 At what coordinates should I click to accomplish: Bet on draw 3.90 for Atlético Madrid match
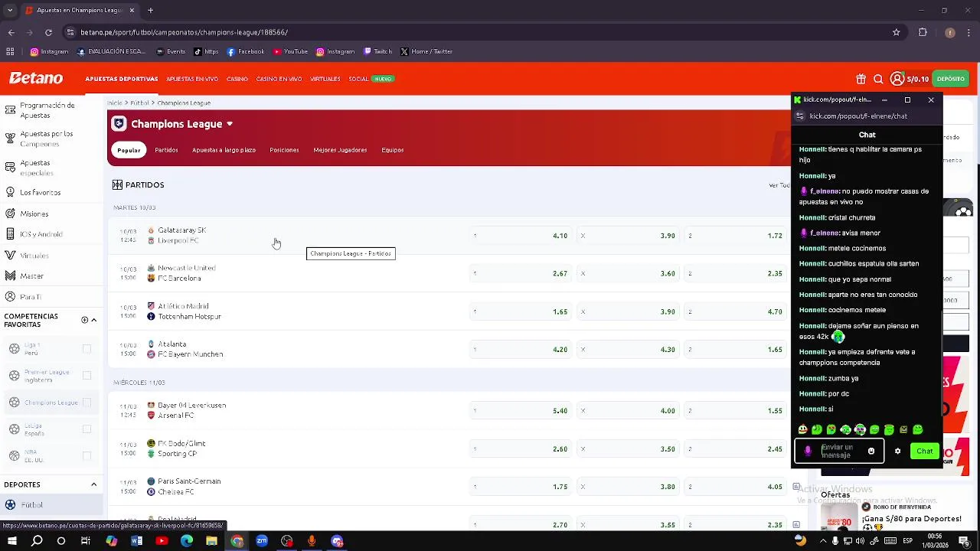click(628, 311)
